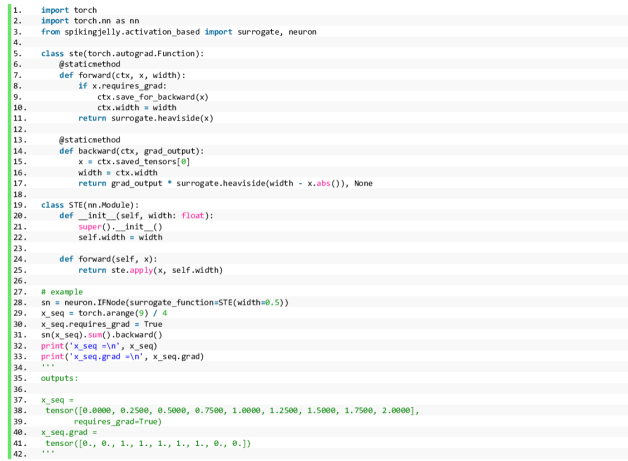The image size is (628, 461).
Task: Click 'def forward(self, x):' on line 24
Action: pyautogui.click(x=109, y=259)
